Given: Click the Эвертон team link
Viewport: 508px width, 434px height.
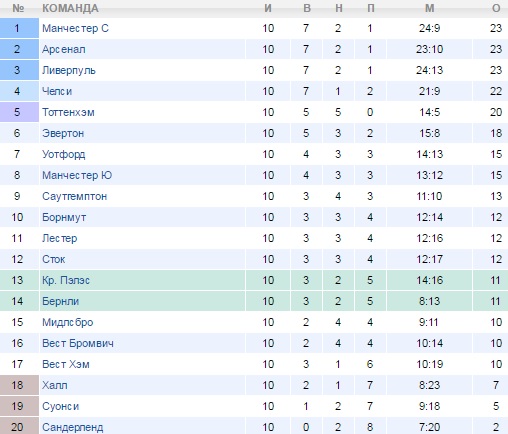Looking at the screenshot, I should tap(63, 133).
